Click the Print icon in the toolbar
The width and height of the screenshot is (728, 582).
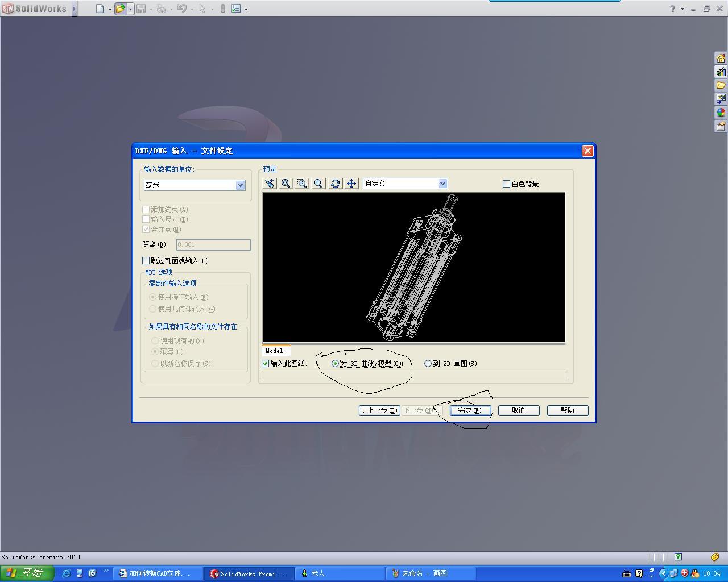161,9
